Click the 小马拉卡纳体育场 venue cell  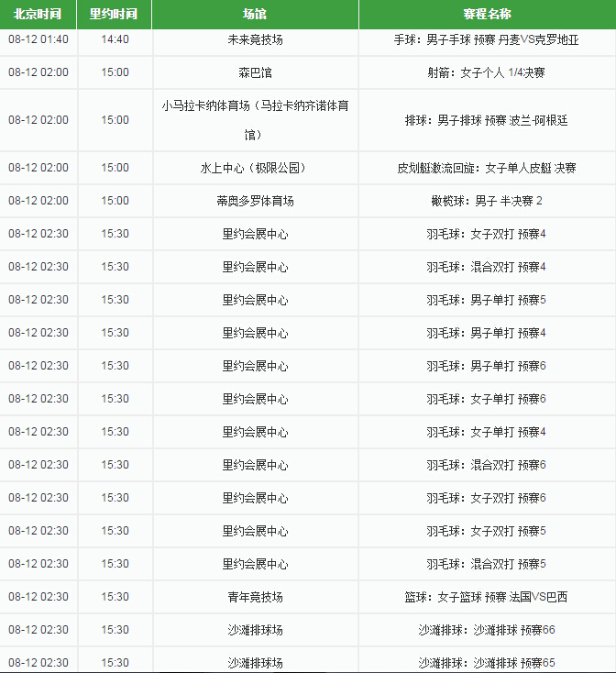[x=255, y=120]
